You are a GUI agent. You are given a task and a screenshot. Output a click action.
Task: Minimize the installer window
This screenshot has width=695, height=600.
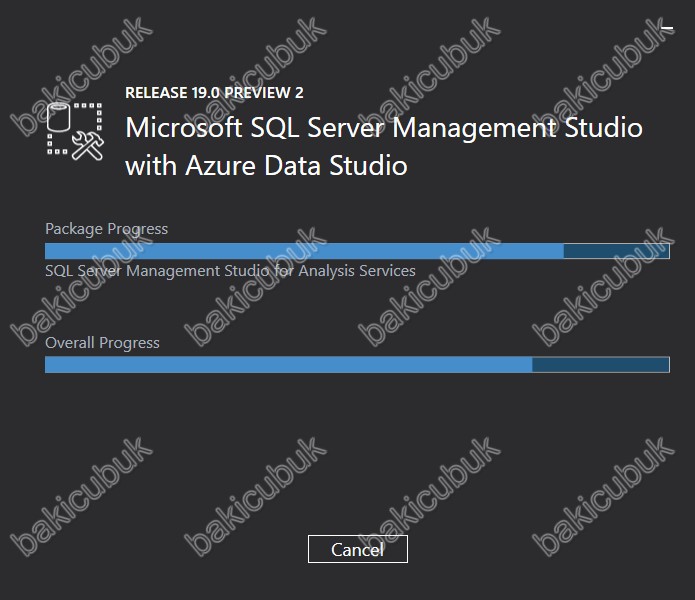666,28
